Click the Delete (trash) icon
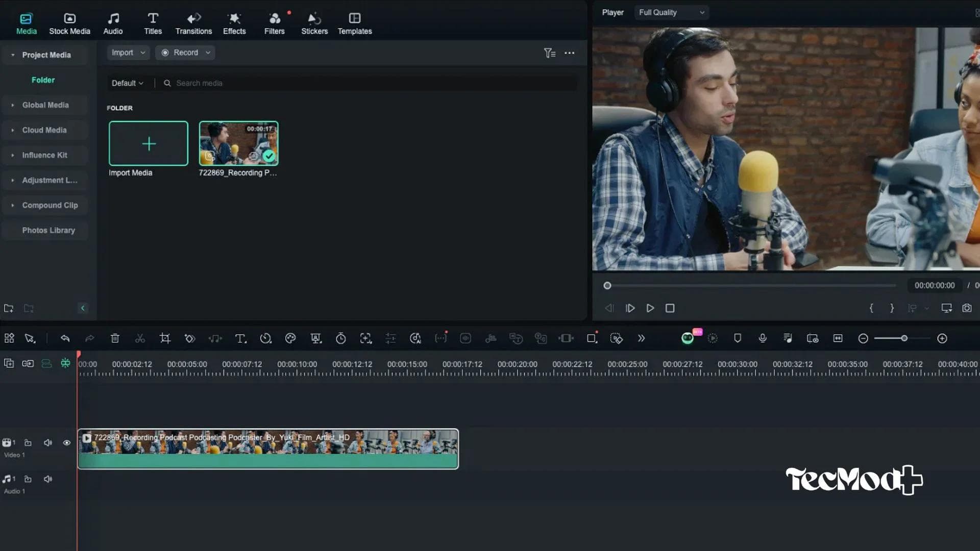This screenshot has width=980, height=551. tap(115, 338)
